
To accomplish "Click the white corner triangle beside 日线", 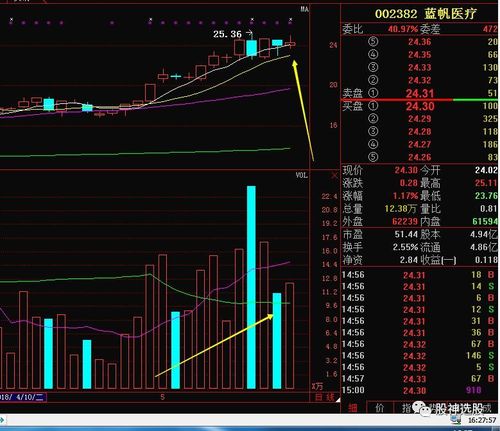I will pos(338,399).
